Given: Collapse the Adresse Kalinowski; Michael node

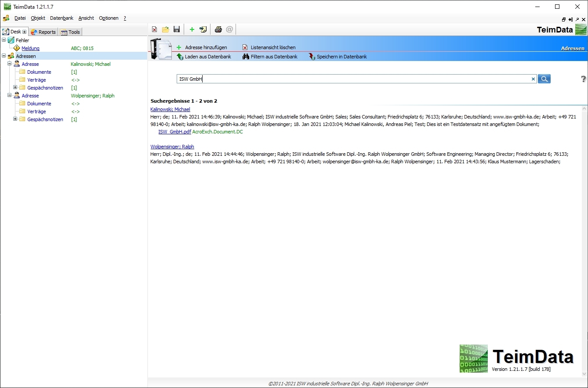Looking at the screenshot, I should pyautogui.click(x=10, y=64).
